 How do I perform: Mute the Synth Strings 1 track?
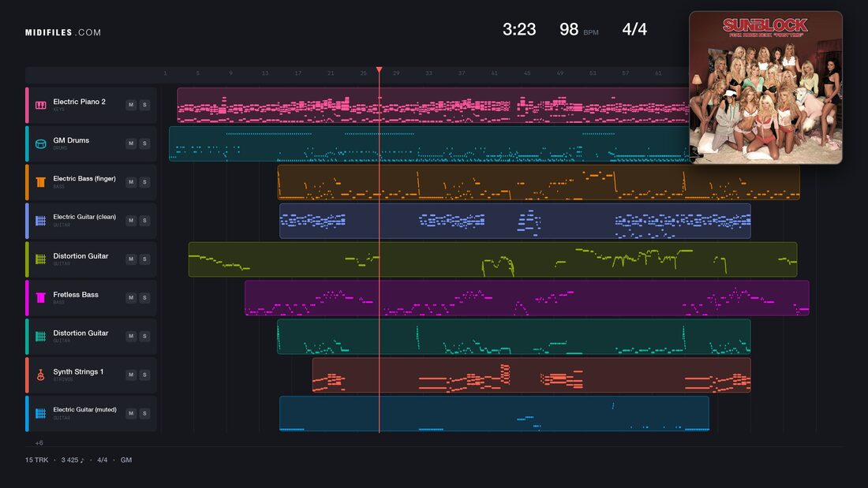click(131, 374)
